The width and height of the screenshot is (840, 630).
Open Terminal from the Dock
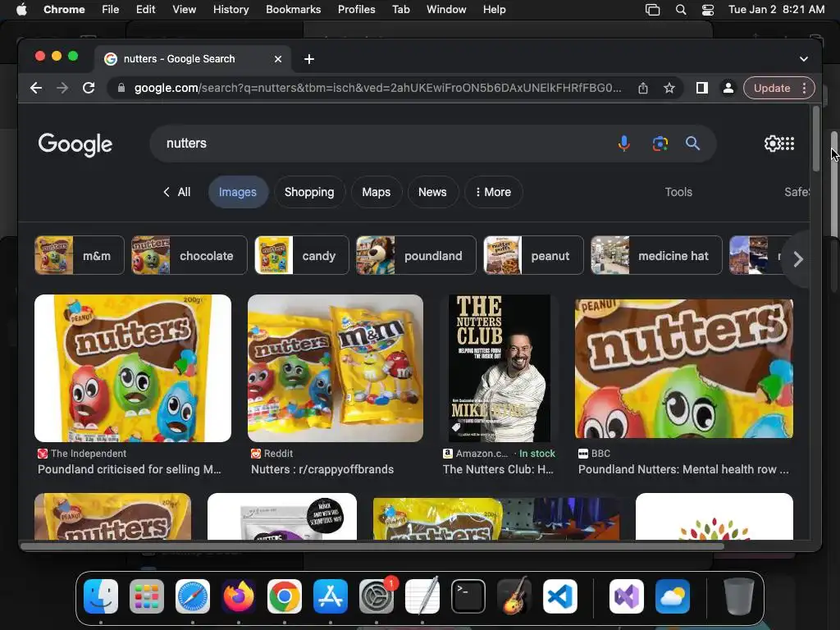click(x=468, y=596)
